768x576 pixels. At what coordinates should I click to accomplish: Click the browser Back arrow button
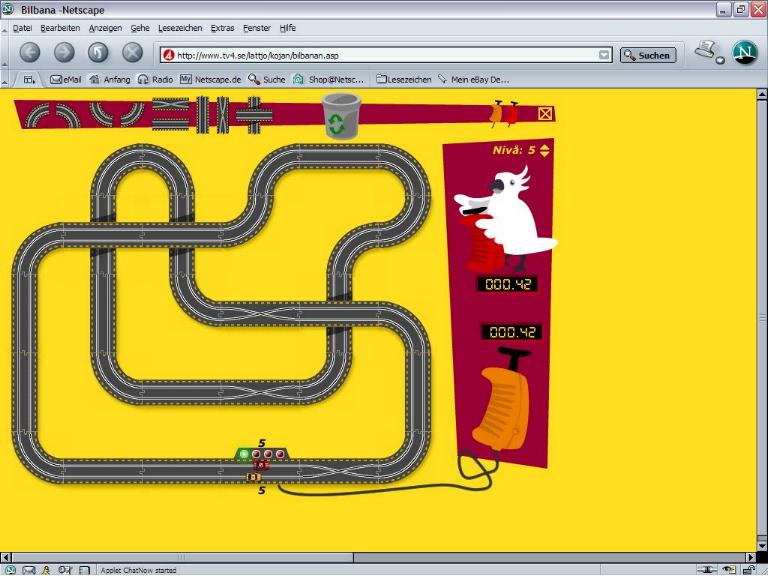click(30, 54)
